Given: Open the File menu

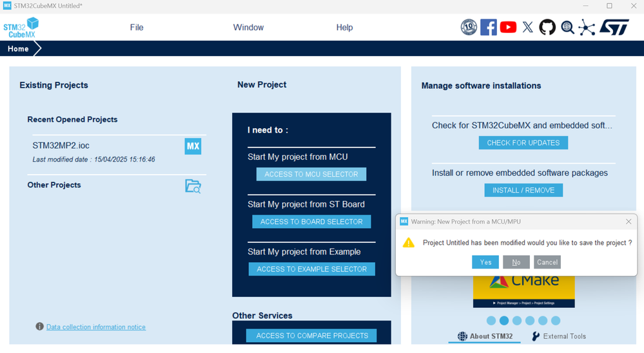Looking at the screenshot, I should click(x=137, y=28).
